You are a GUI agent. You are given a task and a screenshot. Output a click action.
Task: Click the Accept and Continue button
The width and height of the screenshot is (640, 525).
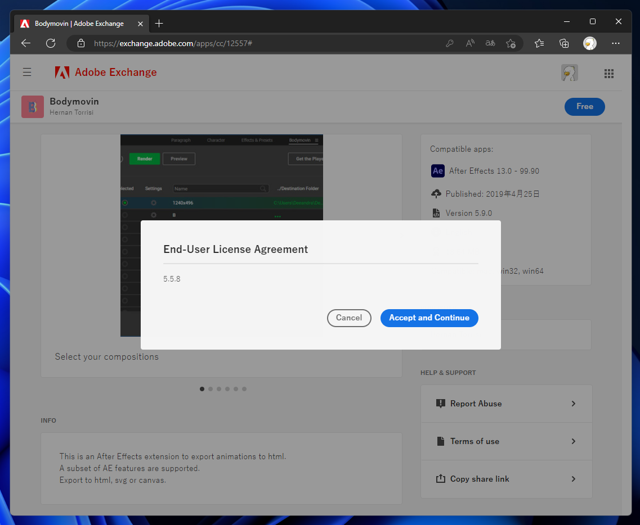pos(429,318)
